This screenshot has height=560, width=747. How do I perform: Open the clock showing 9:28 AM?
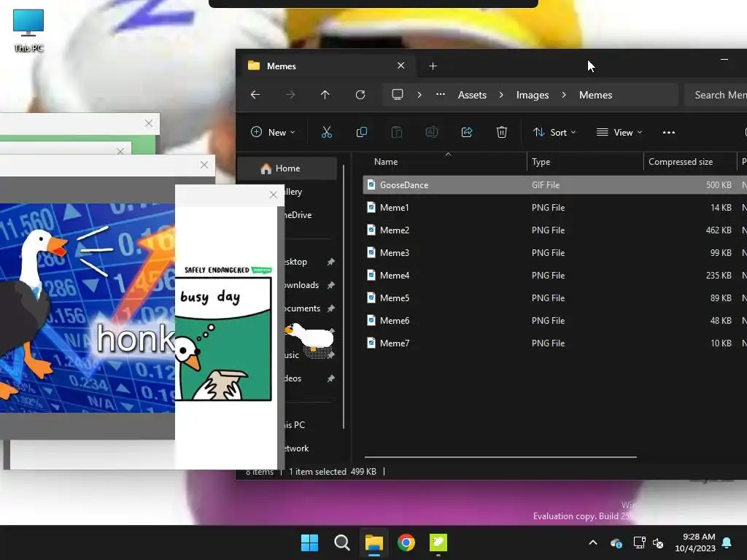(x=695, y=542)
